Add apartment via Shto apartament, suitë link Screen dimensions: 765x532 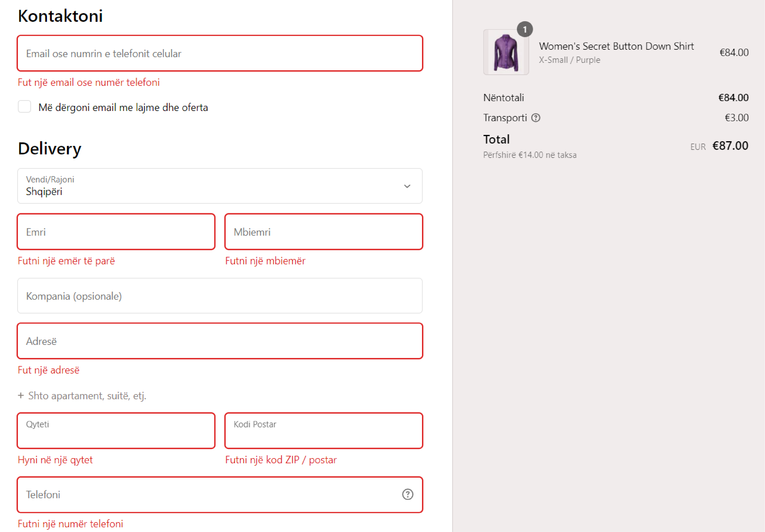click(87, 396)
